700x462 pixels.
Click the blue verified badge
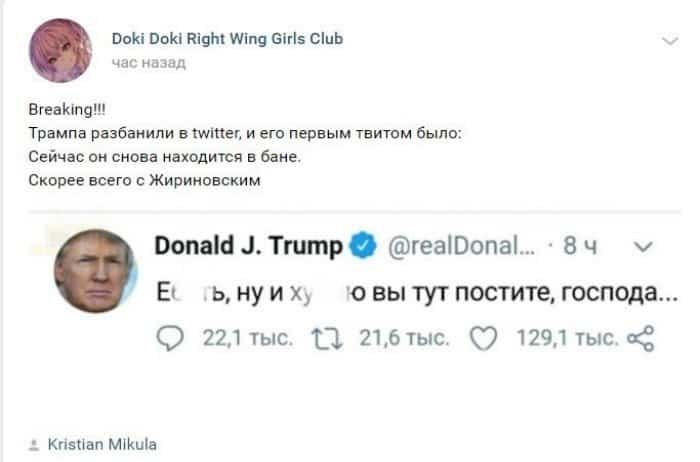362,245
